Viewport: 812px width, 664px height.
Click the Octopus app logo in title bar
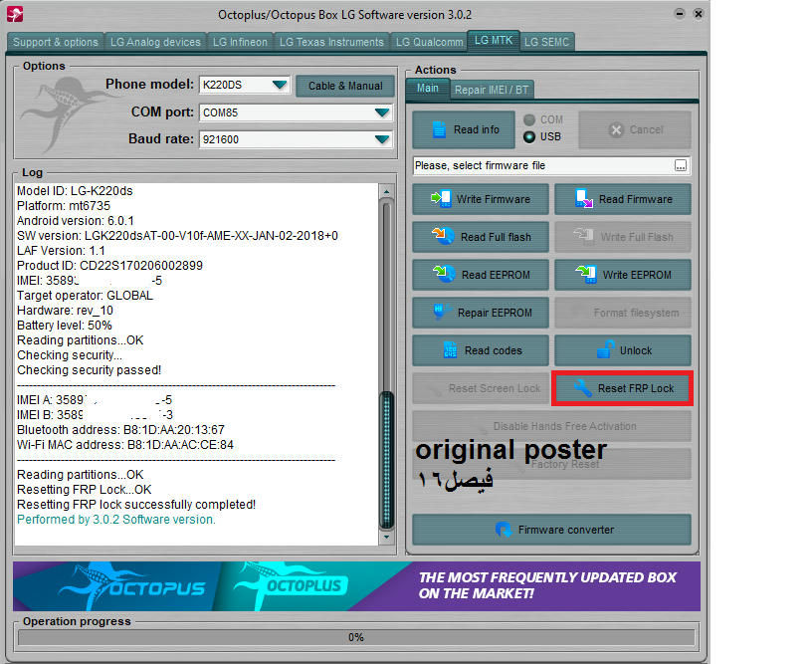(15, 14)
